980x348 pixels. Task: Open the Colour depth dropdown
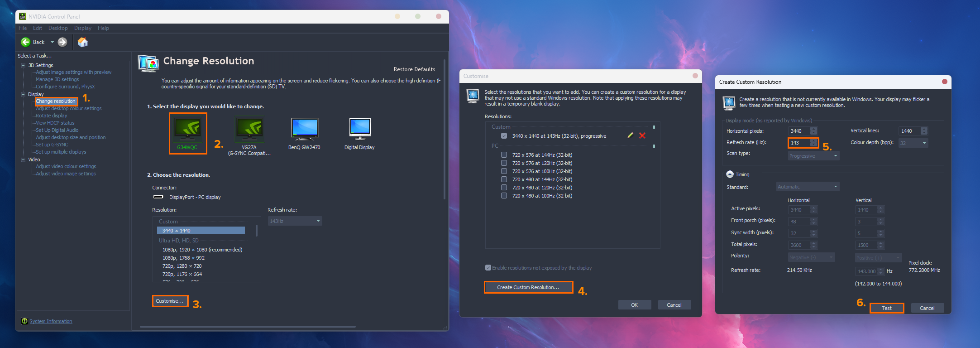point(913,143)
